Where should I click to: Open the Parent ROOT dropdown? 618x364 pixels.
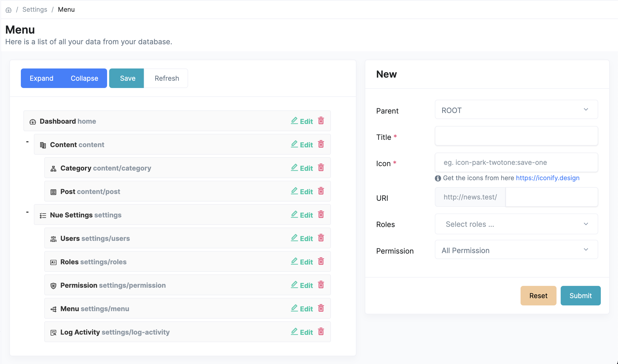click(x=516, y=110)
